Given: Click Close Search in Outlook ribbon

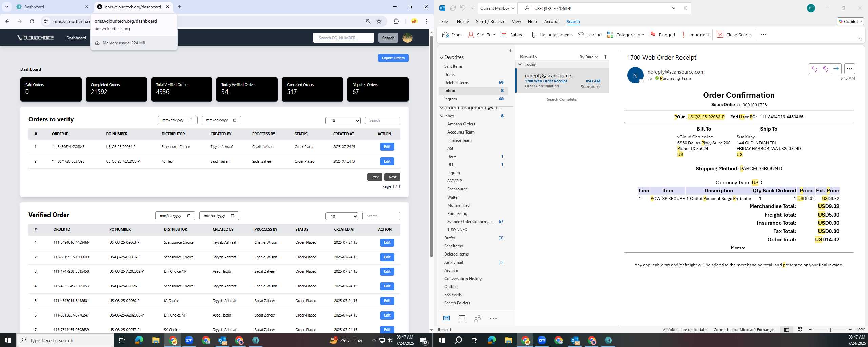Looking at the screenshot, I should (x=734, y=35).
